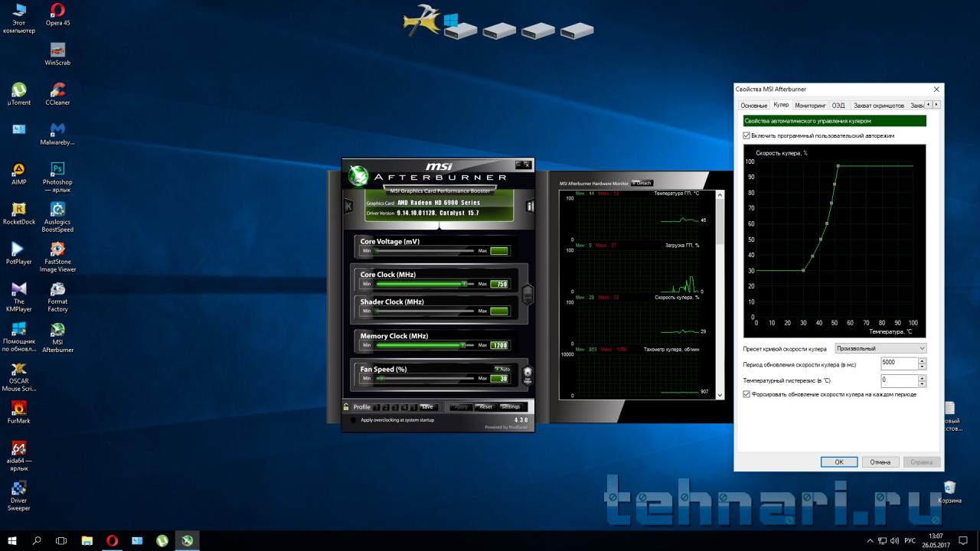Viewport: 980px width, 551px height.
Task: Switch to the Основные tab
Action: (754, 106)
